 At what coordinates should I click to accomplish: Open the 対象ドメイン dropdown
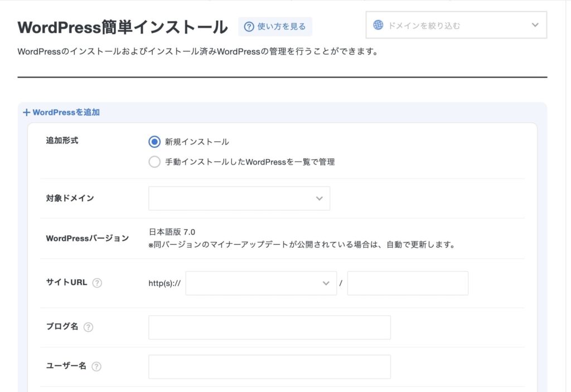(x=239, y=199)
